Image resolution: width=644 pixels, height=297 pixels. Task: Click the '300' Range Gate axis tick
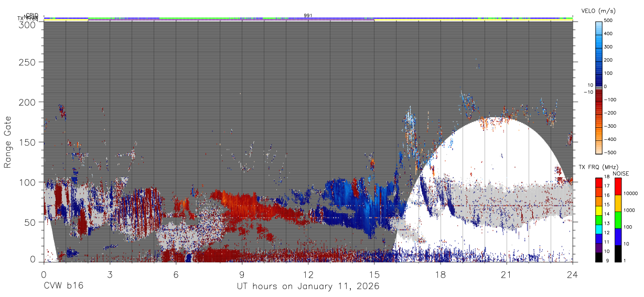27,25
